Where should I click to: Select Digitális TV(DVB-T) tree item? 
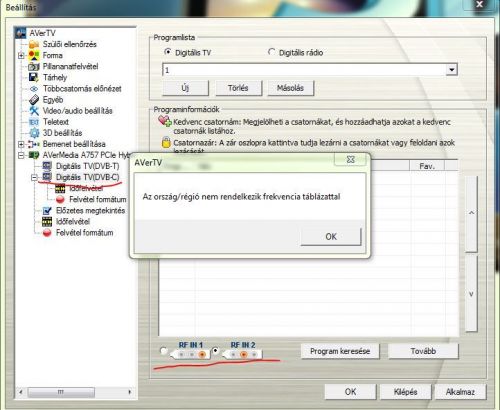(x=87, y=166)
